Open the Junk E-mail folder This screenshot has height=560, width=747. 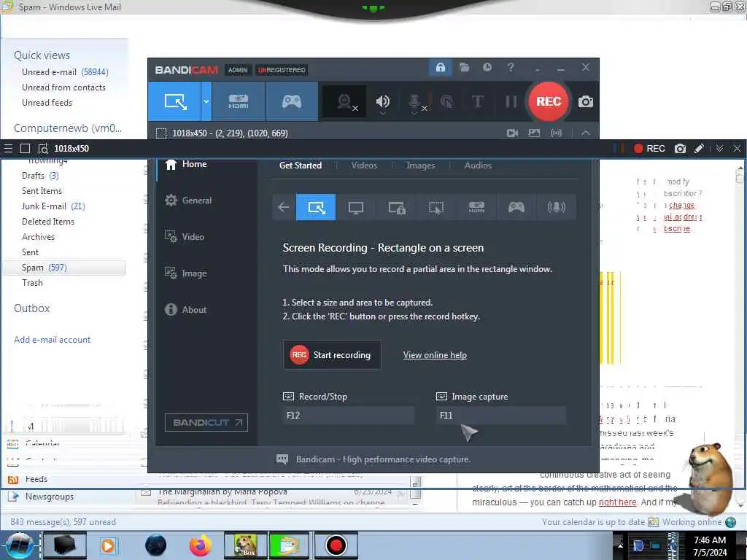click(x=53, y=206)
